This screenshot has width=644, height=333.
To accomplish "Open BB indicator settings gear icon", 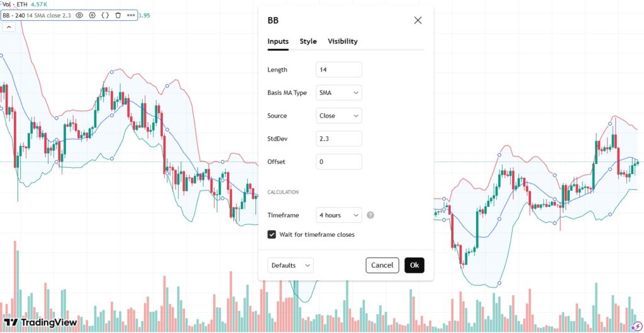I will pos(92,14).
